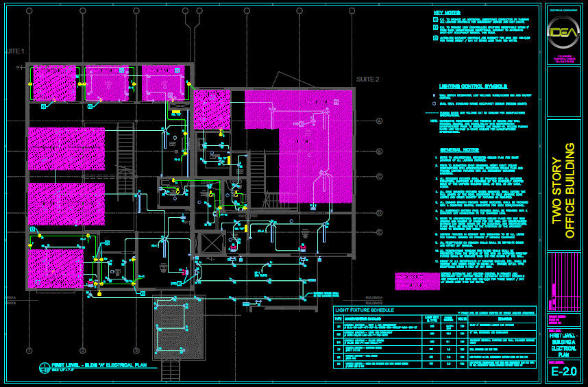Click the GENERAL NOTES heading
This screenshot has height=387, width=588.
[x=459, y=149]
